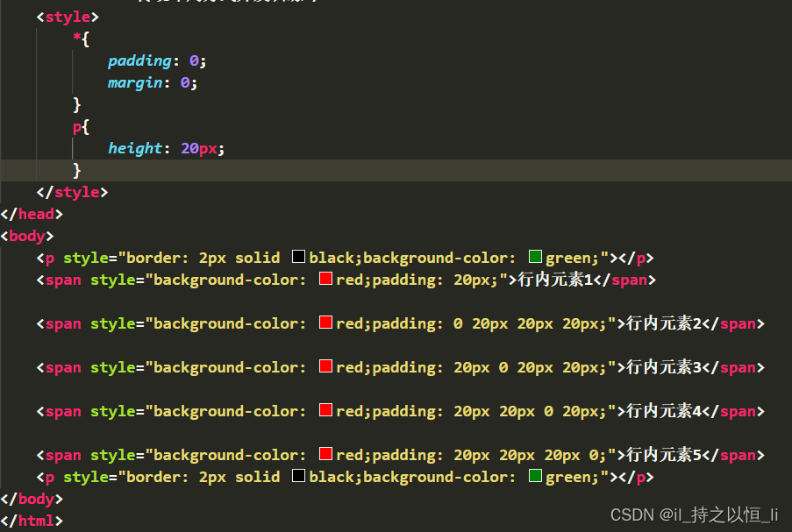Click red swatch on 行内元素4 span line
Screen dimensions: 792x532
[x=325, y=410]
